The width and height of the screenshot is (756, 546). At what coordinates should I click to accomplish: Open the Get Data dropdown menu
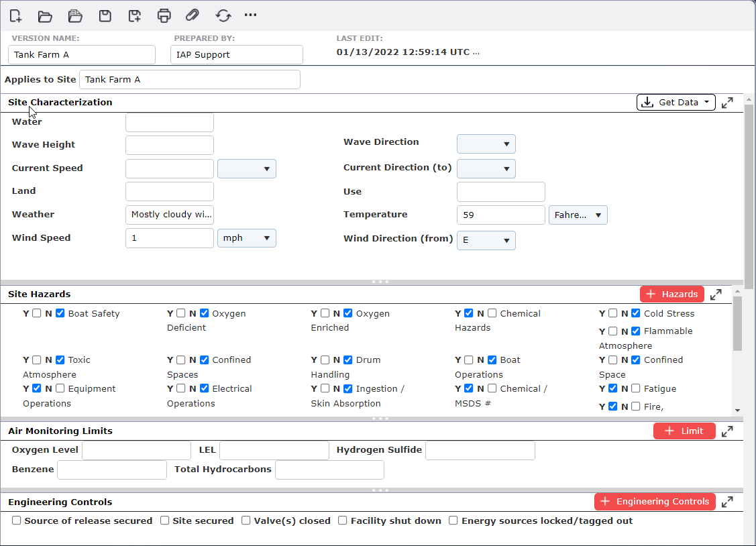coord(676,103)
